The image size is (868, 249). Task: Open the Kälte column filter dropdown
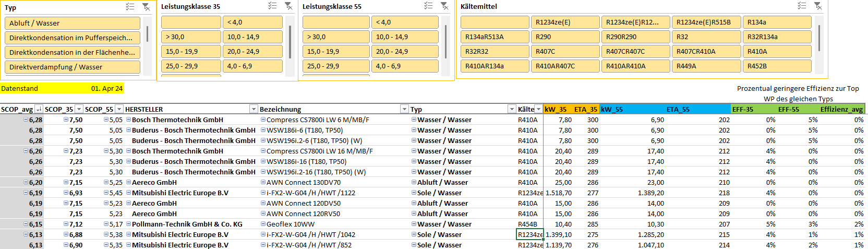538,109
